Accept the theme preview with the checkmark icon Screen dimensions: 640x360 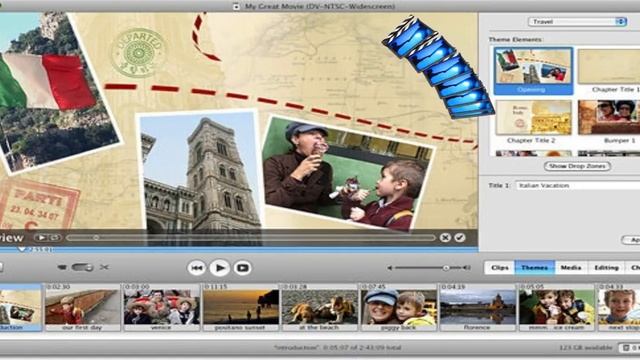[460, 238]
